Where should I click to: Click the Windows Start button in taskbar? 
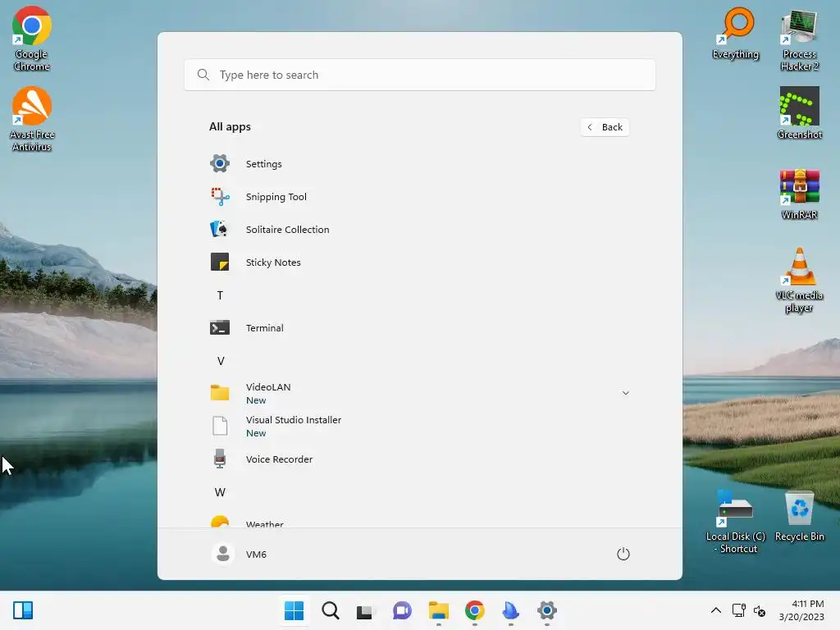(x=294, y=610)
